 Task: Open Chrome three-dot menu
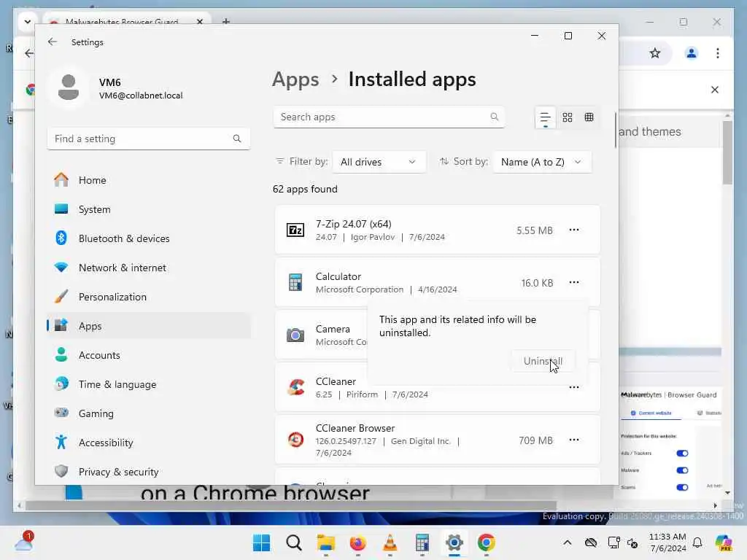pos(718,52)
